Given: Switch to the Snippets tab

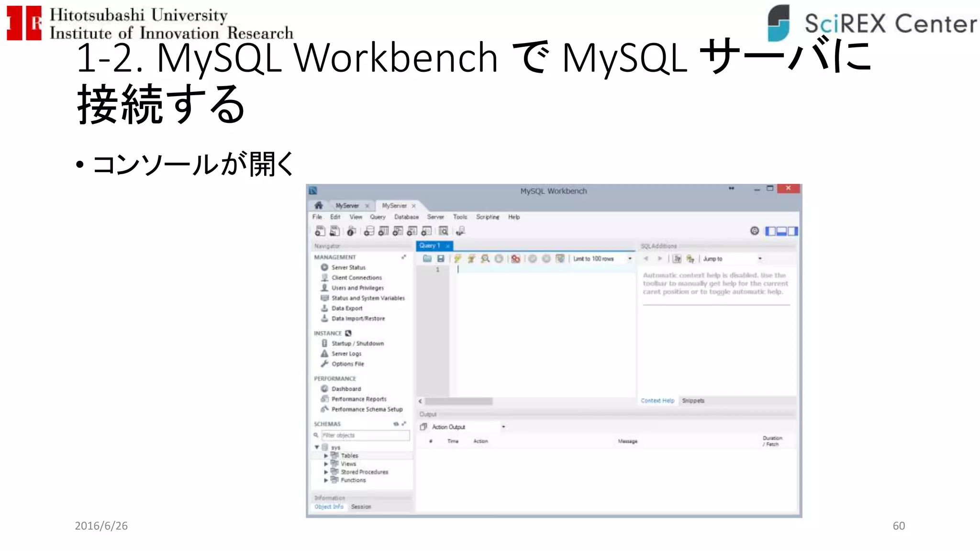Looking at the screenshot, I should (693, 401).
